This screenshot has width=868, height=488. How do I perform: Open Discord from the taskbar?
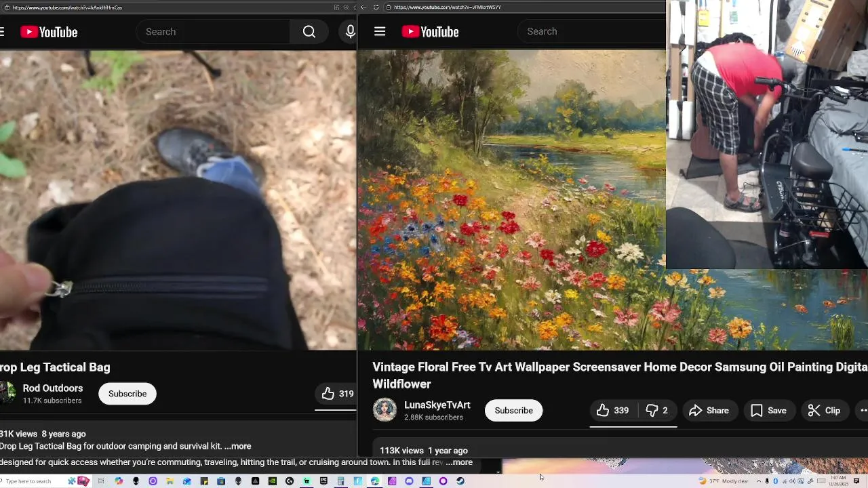point(409,481)
